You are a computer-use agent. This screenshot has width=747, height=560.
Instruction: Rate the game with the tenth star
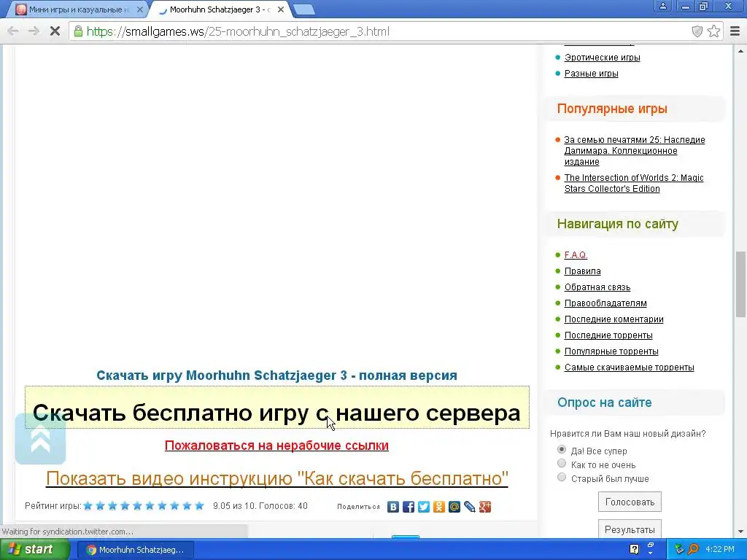click(200, 506)
